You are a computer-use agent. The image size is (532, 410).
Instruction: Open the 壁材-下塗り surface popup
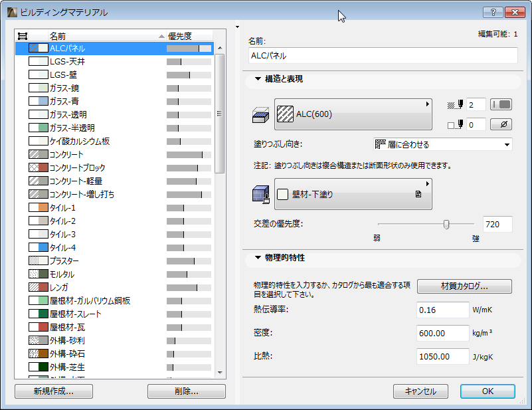pos(353,194)
